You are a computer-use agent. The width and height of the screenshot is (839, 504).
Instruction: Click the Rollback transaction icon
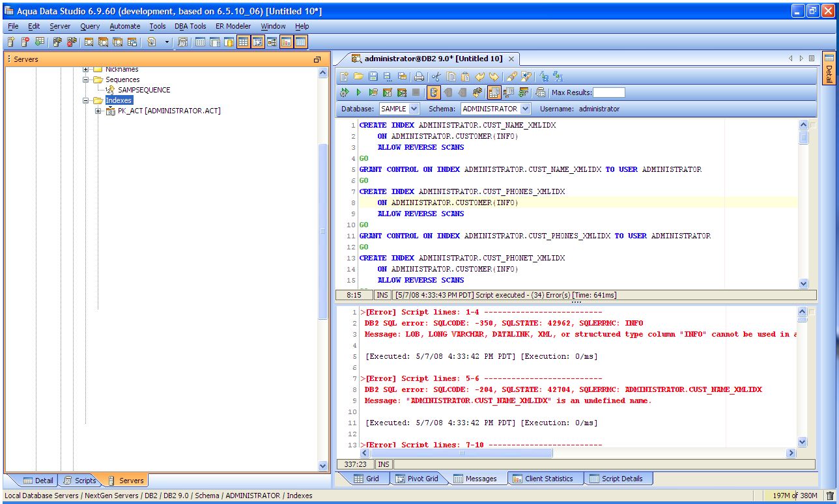coord(462,92)
